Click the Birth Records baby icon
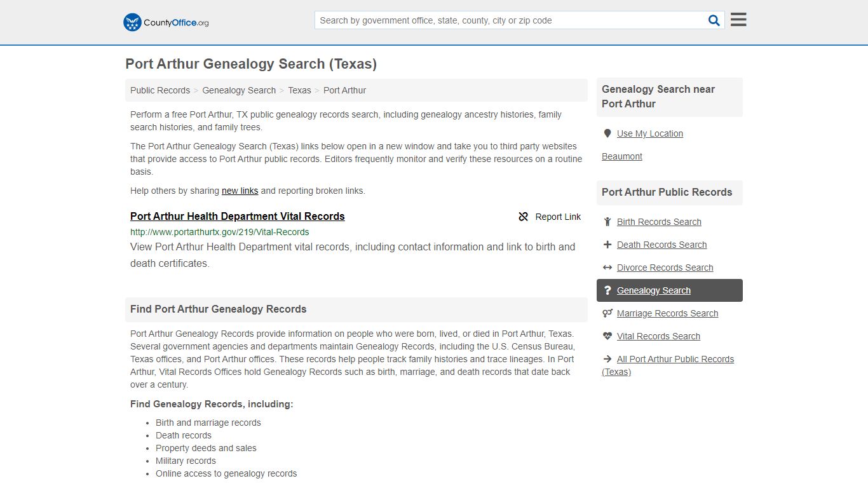This screenshot has width=868, height=488. [x=607, y=222]
